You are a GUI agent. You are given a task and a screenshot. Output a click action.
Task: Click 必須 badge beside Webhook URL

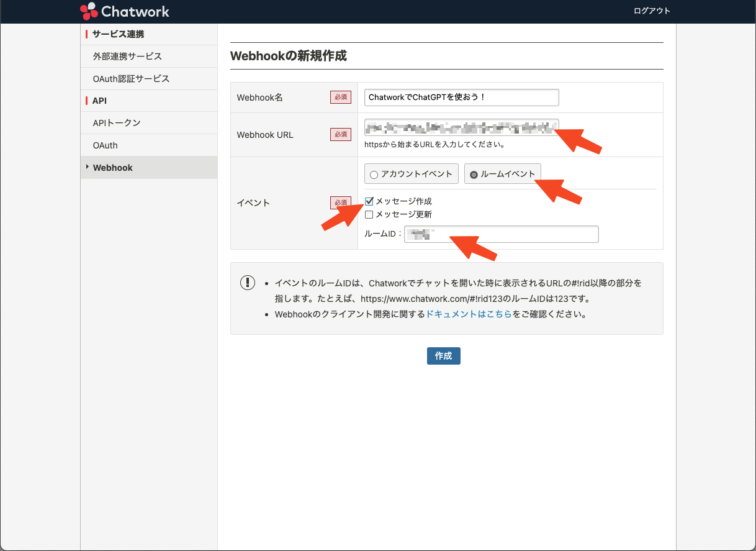341,134
